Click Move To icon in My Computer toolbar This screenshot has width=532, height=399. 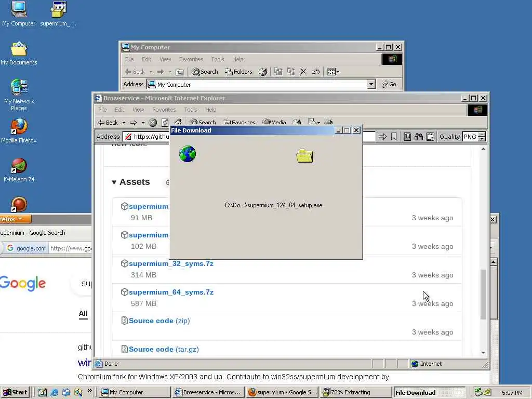pos(278,72)
